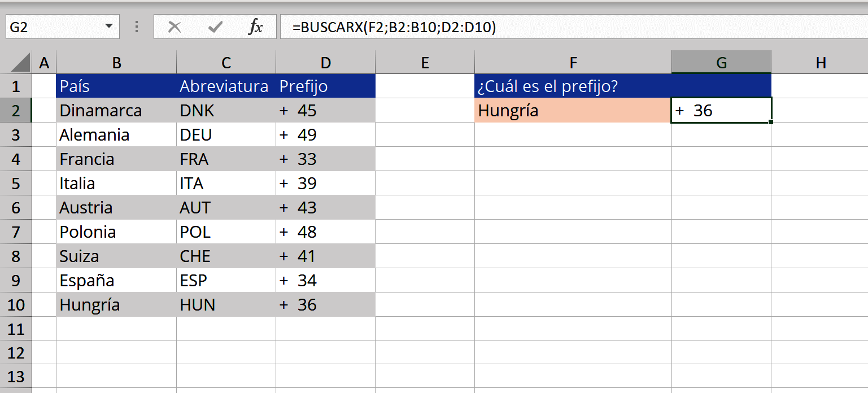The width and height of the screenshot is (868, 393).
Task: Open the Insert Function fx dialog
Action: tap(256, 27)
